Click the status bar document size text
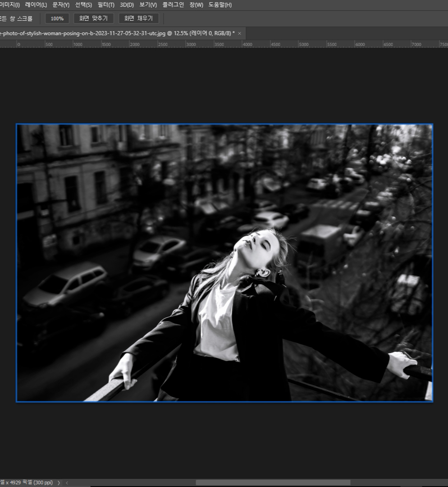448x487 pixels. tap(27, 482)
